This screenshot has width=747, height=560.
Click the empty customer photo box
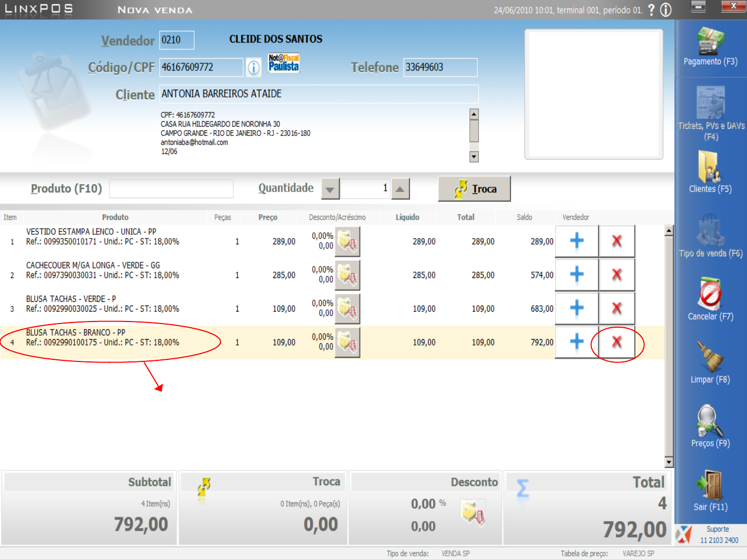(594, 94)
